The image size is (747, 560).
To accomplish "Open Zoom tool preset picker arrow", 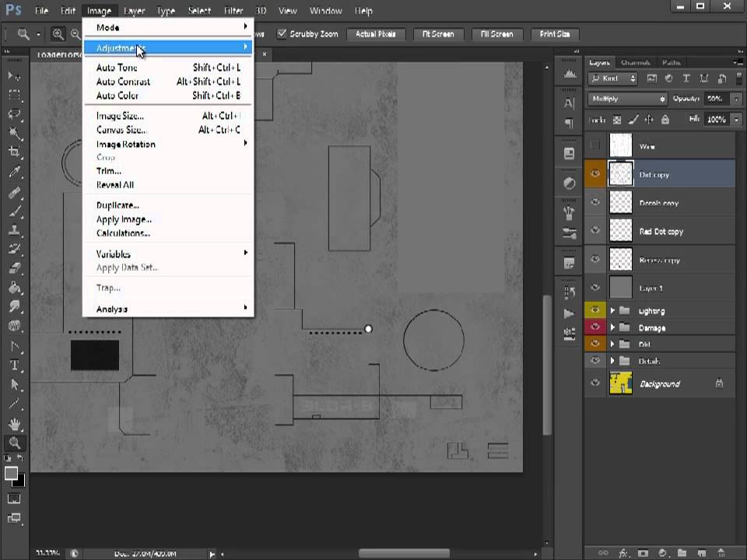I will click(39, 34).
